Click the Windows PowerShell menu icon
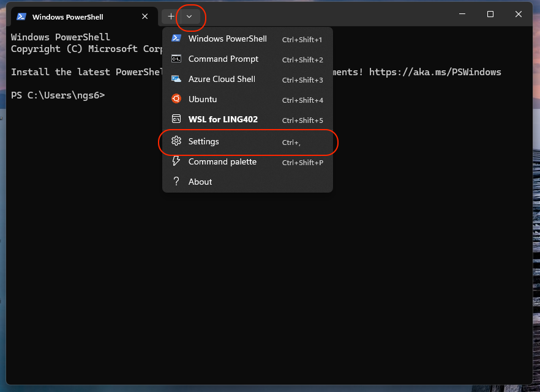The image size is (540, 392). coord(176,38)
